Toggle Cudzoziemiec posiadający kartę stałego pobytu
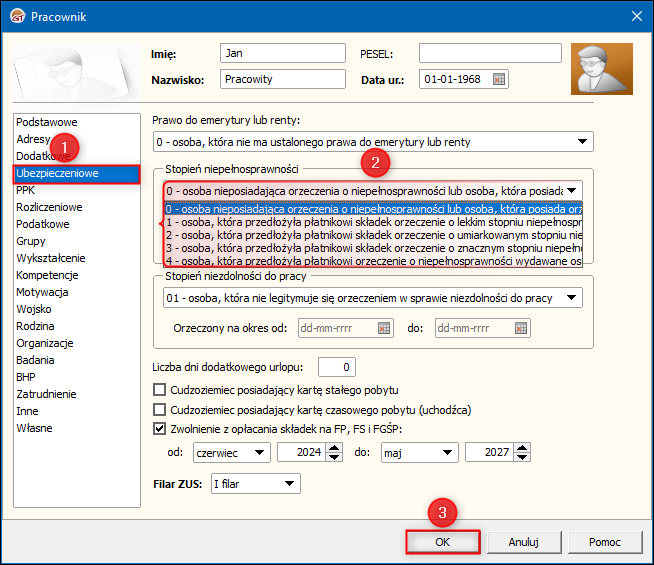This screenshot has width=654, height=565. point(159,390)
